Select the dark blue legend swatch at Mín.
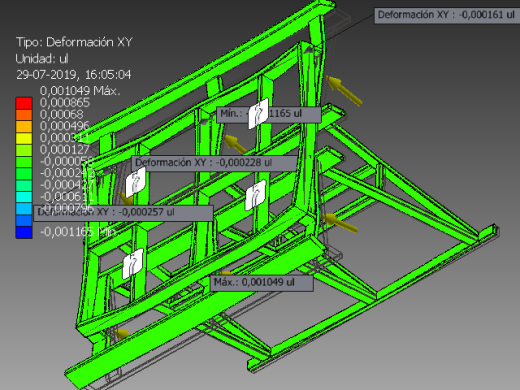Viewport: 520px width, 390px height. click(x=24, y=232)
